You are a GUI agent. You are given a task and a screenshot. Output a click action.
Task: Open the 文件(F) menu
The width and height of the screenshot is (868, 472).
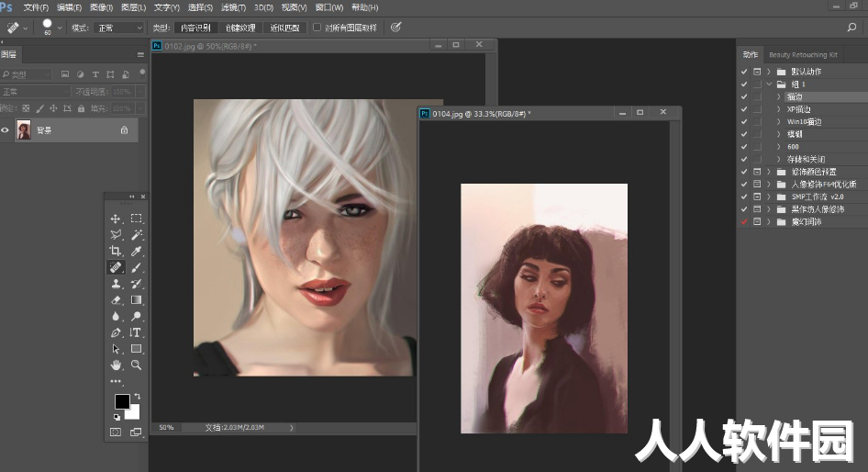[x=36, y=7]
